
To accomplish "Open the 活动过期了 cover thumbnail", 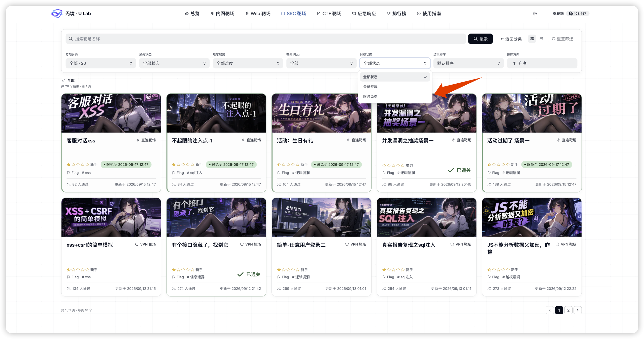I will [x=532, y=113].
